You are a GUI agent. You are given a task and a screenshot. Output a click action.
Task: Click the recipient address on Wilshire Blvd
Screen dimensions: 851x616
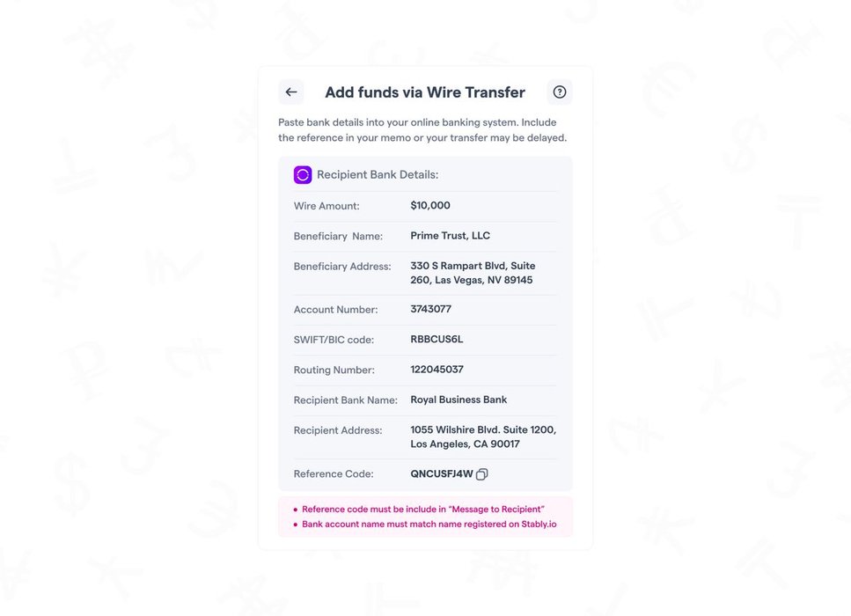(x=483, y=437)
